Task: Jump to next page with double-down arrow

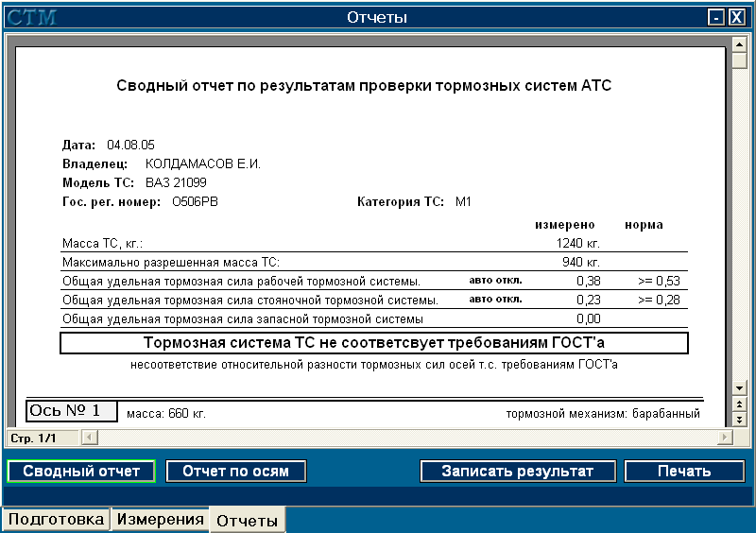Action: [739, 420]
